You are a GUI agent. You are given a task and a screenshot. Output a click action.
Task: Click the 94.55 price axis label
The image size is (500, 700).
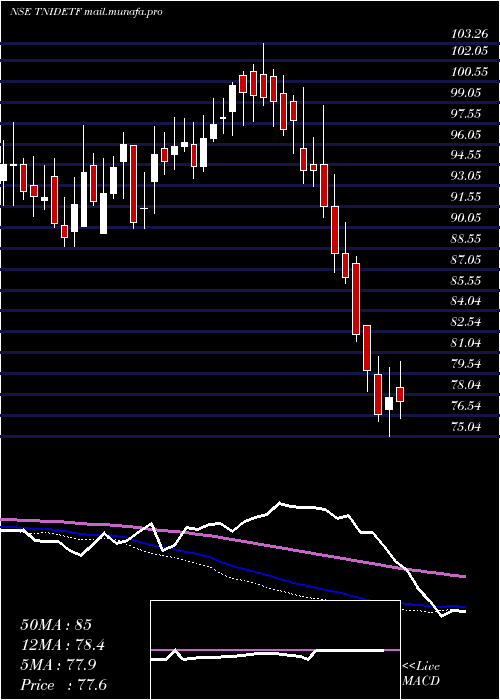(x=467, y=155)
